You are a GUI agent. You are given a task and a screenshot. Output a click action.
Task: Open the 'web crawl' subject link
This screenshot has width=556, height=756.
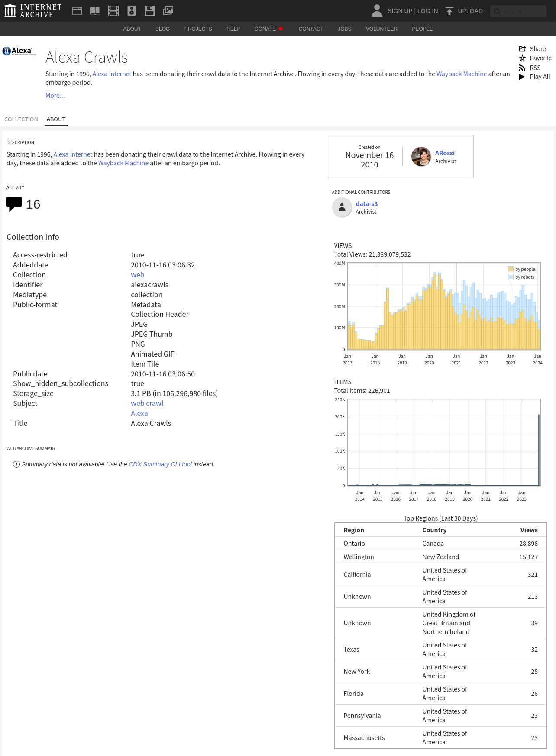(147, 403)
